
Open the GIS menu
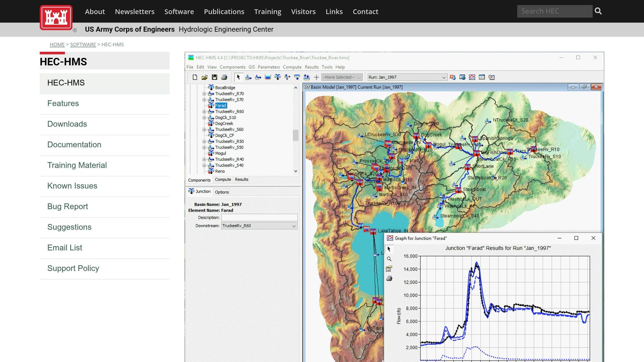pos(252,67)
